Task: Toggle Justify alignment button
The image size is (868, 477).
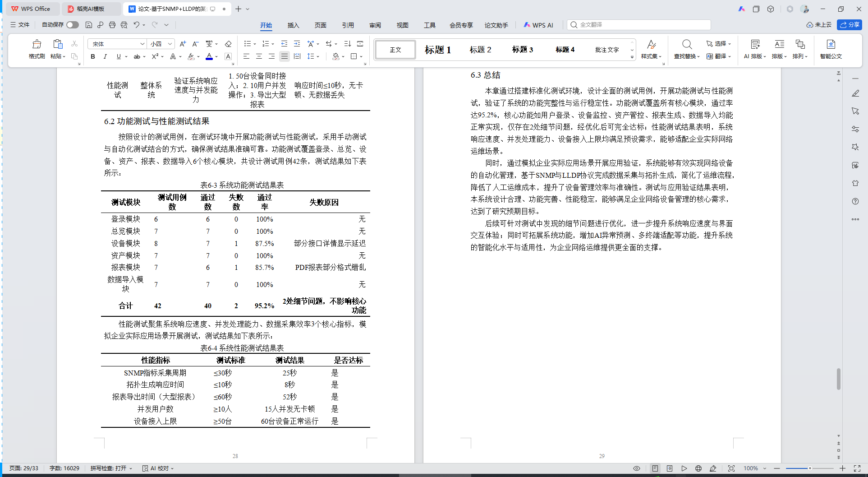Action: (284, 56)
